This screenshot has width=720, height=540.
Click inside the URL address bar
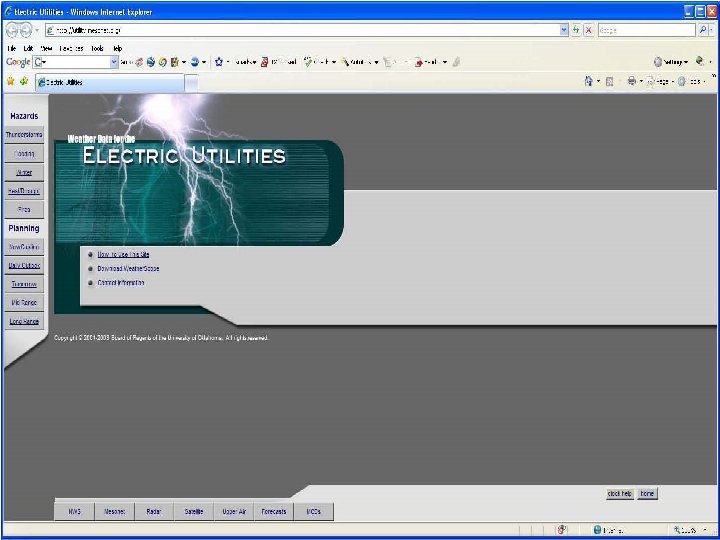pyautogui.click(x=303, y=30)
